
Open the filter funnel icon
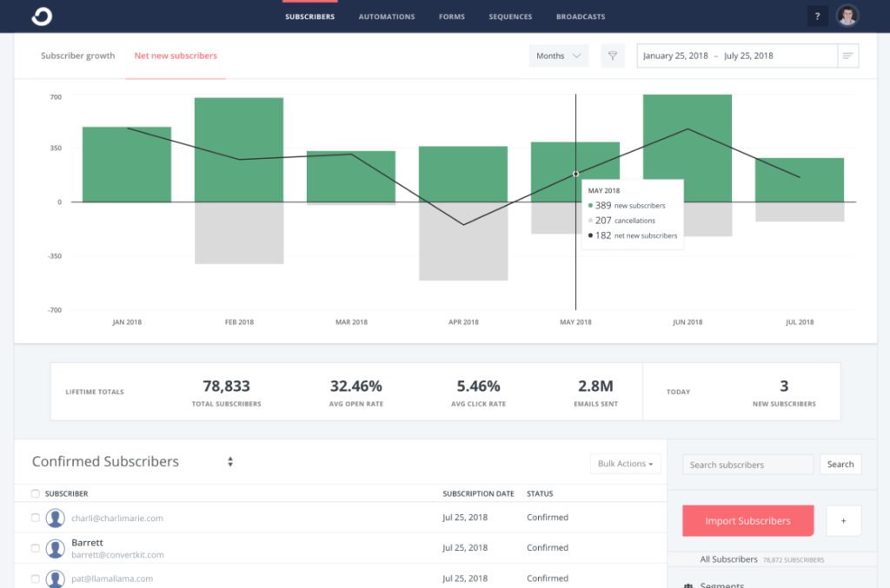(x=613, y=55)
